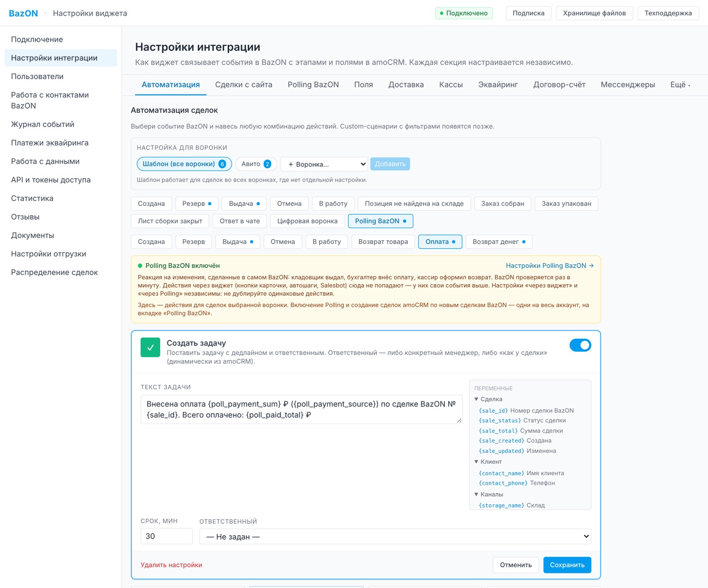Click the Сохранить button
This screenshot has width=708, height=588.
coord(567,565)
